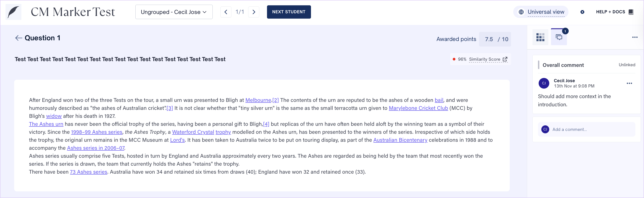Open the settings gear icon
Image resolution: width=644 pixels, height=198 pixels.
click(x=582, y=12)
